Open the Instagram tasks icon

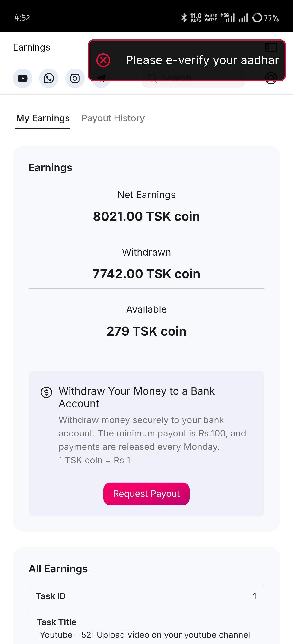[75, 78]
